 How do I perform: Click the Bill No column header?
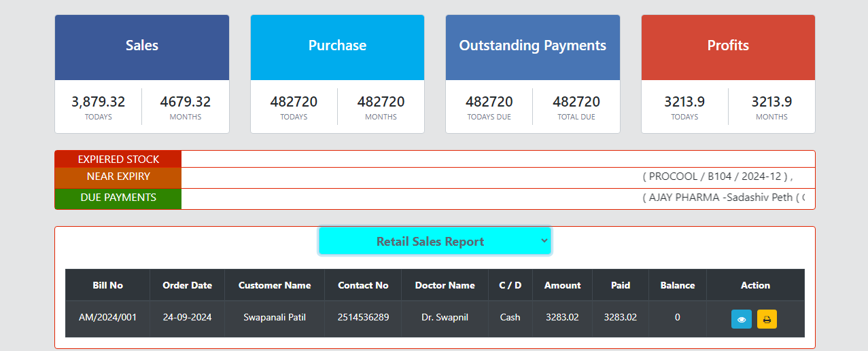click(107, 285)
